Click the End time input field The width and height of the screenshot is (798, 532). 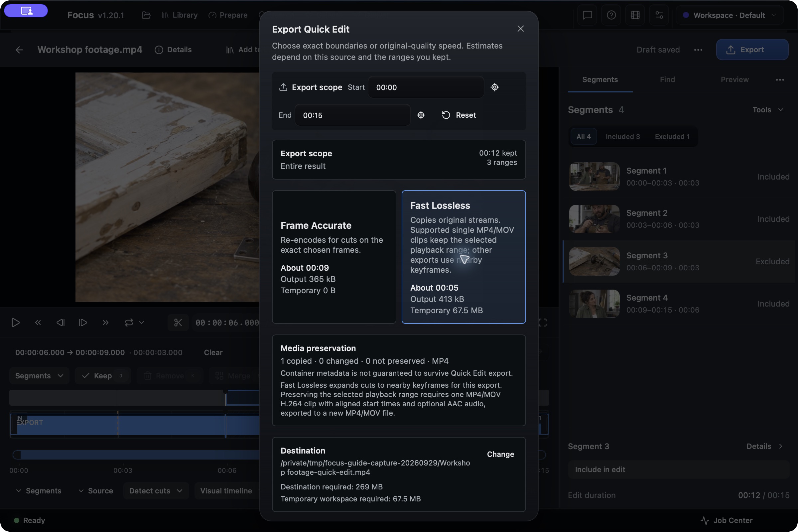pos(352,115)
